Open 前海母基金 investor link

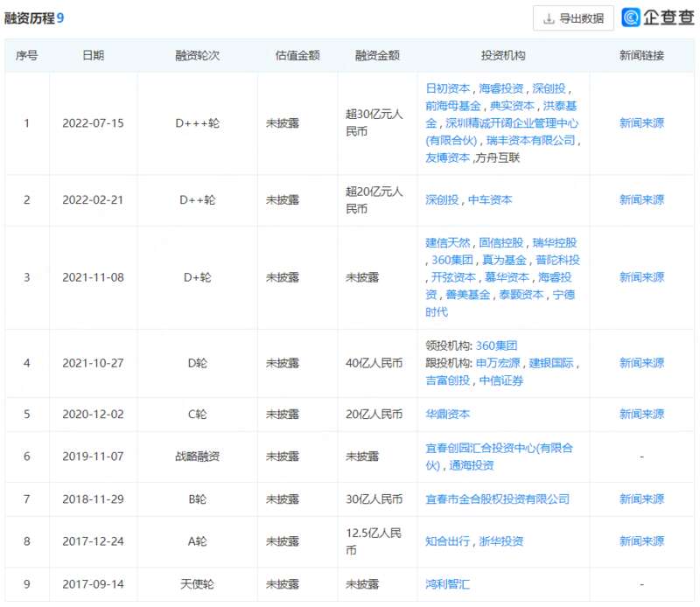pyautogui.click(x=453, y=106)
